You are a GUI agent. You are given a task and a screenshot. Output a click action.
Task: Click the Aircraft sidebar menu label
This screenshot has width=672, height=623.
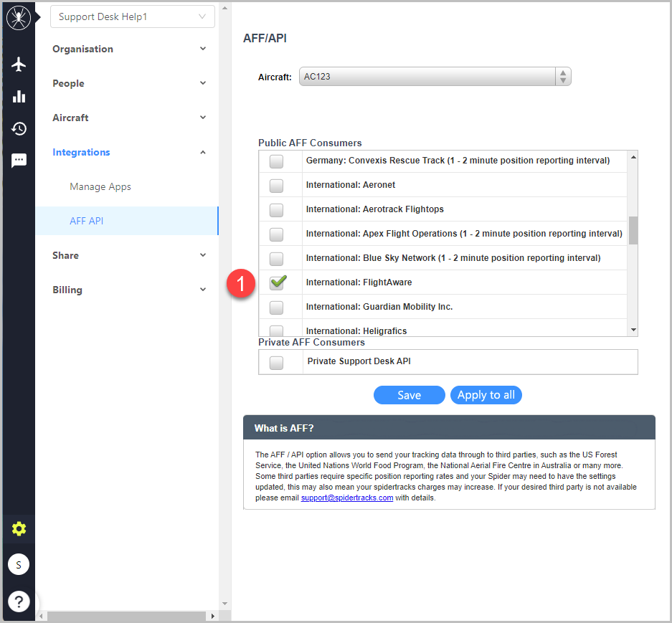click(x=70, y=118)
